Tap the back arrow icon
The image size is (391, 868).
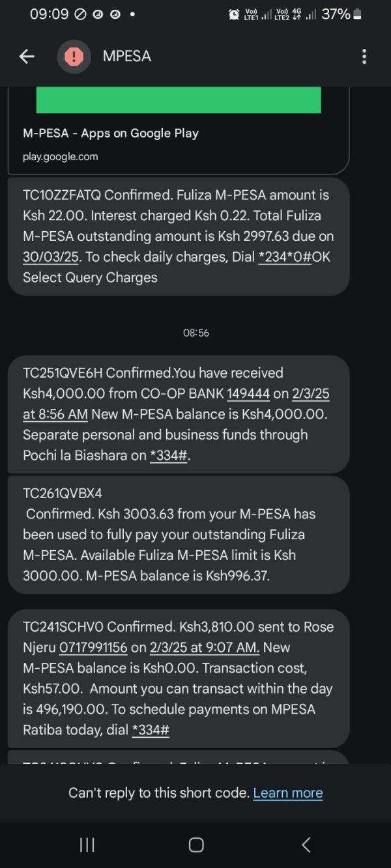(27, 57)
